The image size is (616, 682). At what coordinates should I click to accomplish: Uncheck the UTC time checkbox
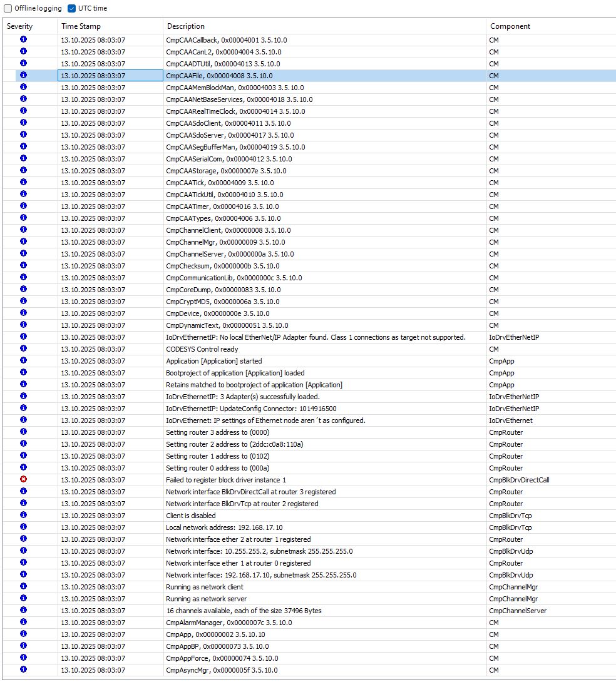pos(71,8)
